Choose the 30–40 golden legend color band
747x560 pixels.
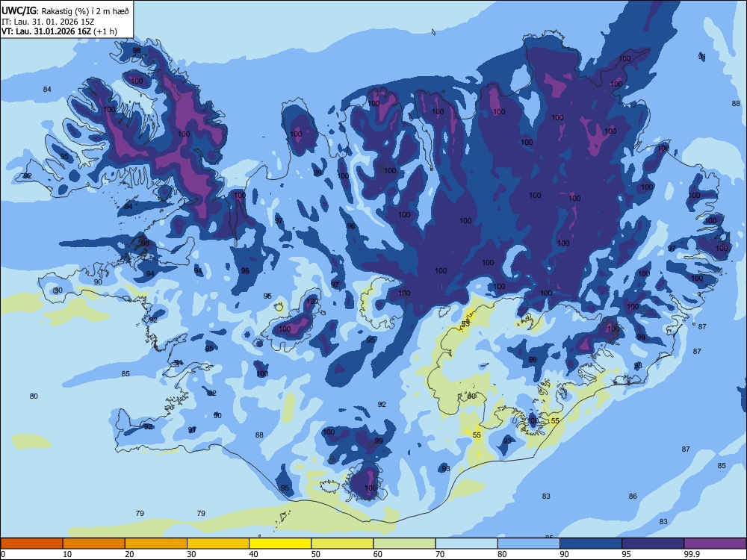(x=218, y=544)
